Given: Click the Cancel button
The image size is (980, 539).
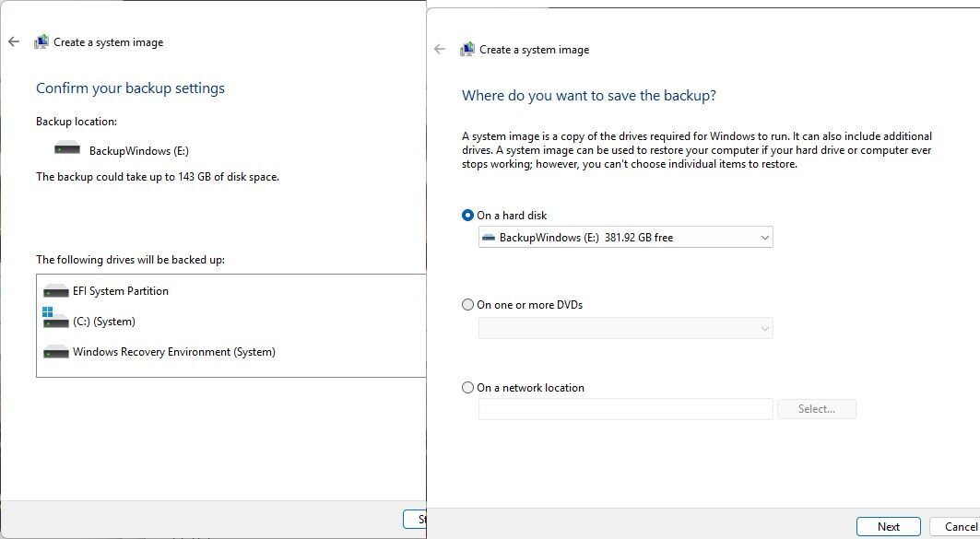Looking at the screenshot, I should pos(960,527).
